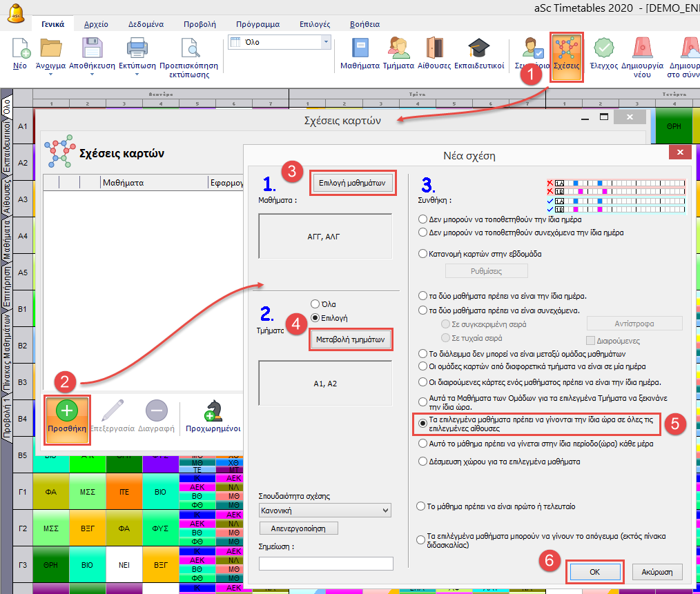This screenshot has width=700, height=594.
Task: Click the Σημείωση note input field
Action: click(325, 564)
